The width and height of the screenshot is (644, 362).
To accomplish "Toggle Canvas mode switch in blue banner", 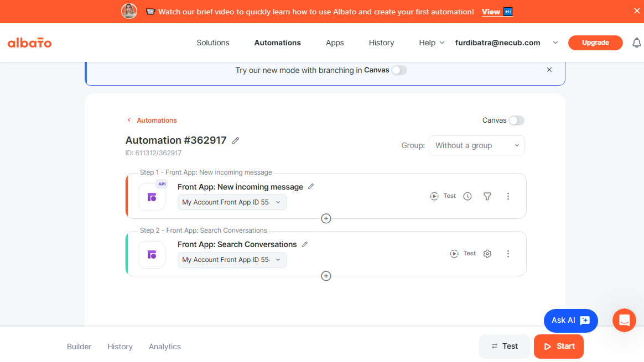I will click(x=399, y=70).
